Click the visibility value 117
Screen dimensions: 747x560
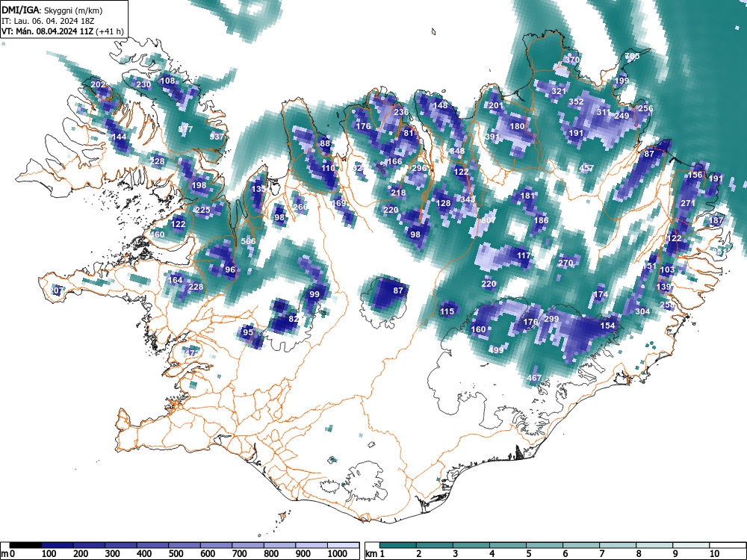[x=524, y=255]
